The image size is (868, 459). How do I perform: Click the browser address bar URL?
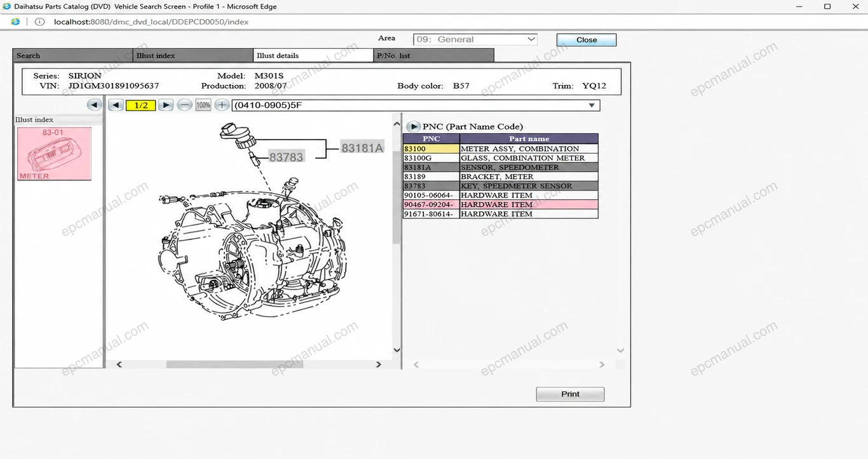click(x=151, y=22)
